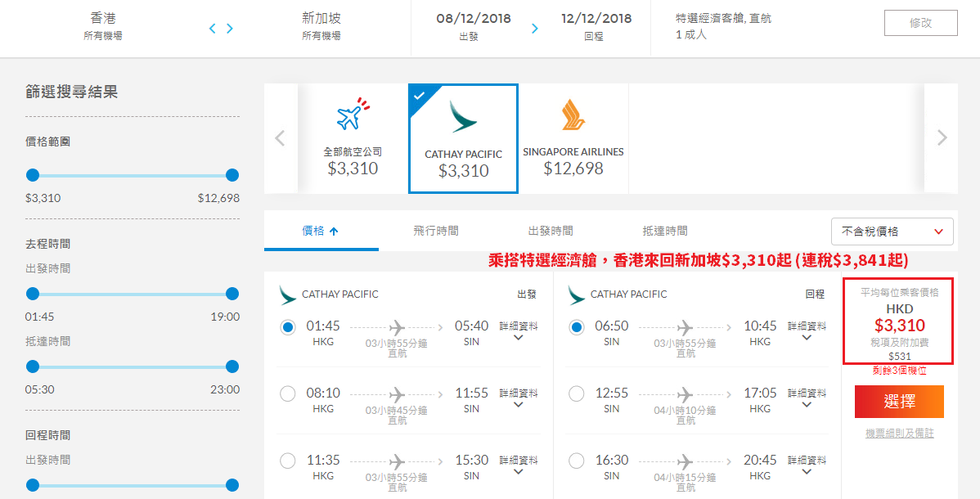Select the 06:50 SIN return flight
980x499 pixels.
coord(576,327)
